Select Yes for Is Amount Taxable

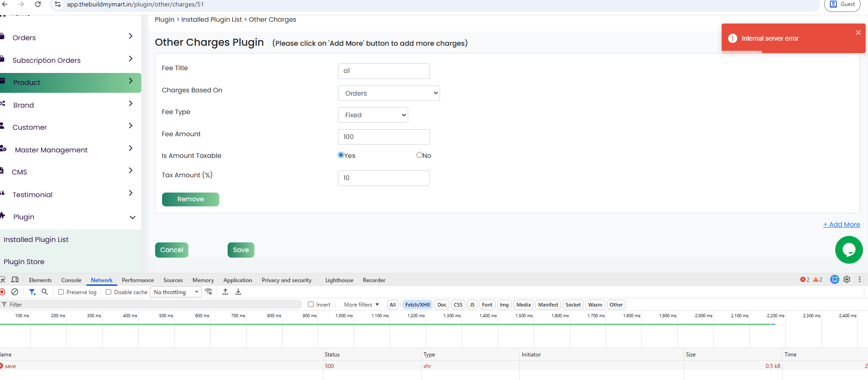pyautogui.click(x=341, y=155)
